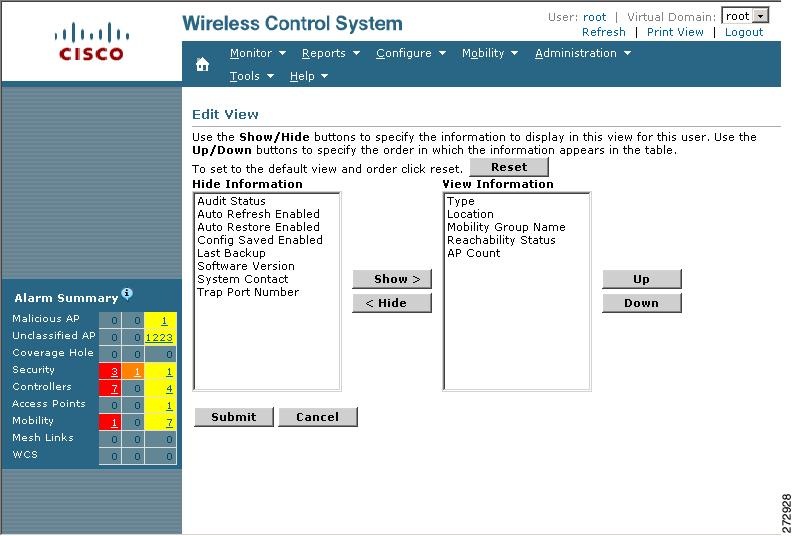
Task: Click the Mesh Links alarm label
Action: [x=43, y=437]
